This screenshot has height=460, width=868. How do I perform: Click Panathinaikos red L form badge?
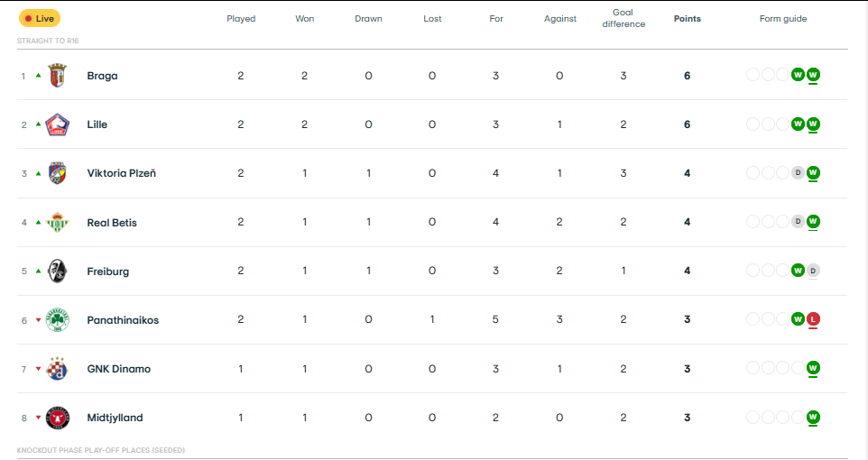(x=813, y=319)
